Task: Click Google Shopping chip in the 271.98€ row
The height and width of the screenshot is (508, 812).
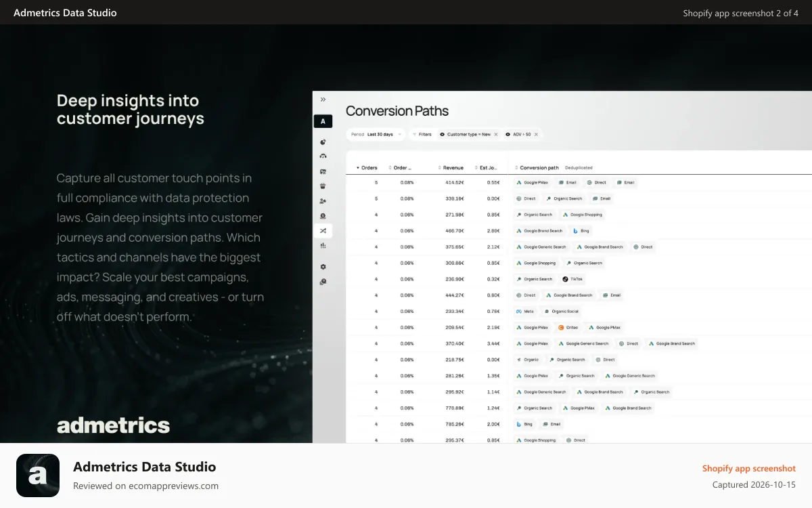Action: click(x=582, y=215)
